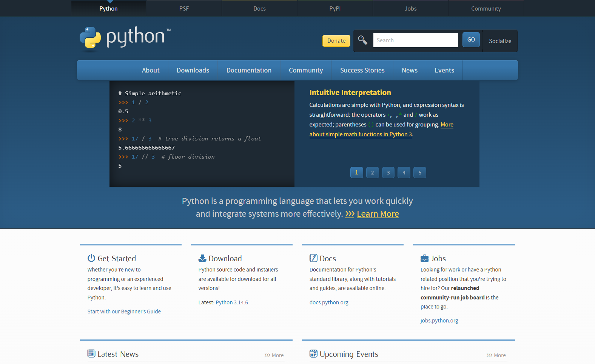The image size is (595, 364).
Task: Open the Success Stories menu
Action: 362,70
